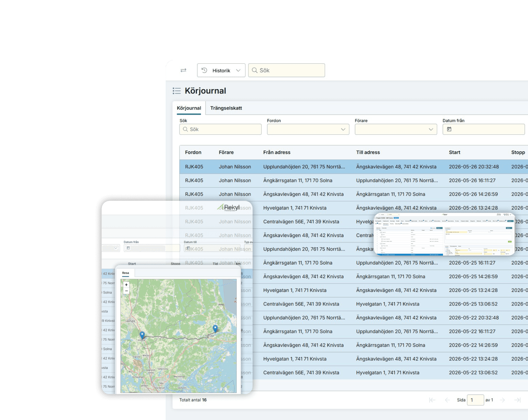Select the Körjournal tab
The height and width of the screenshot is (420, 528).
[x=189, y=108]
